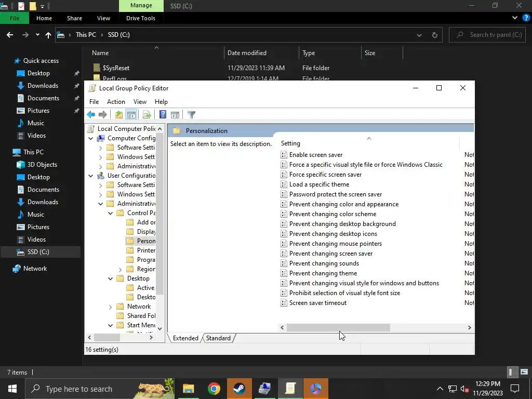
Task: Click the Local Computer Policy root node icon
Action: pos(90,129)
